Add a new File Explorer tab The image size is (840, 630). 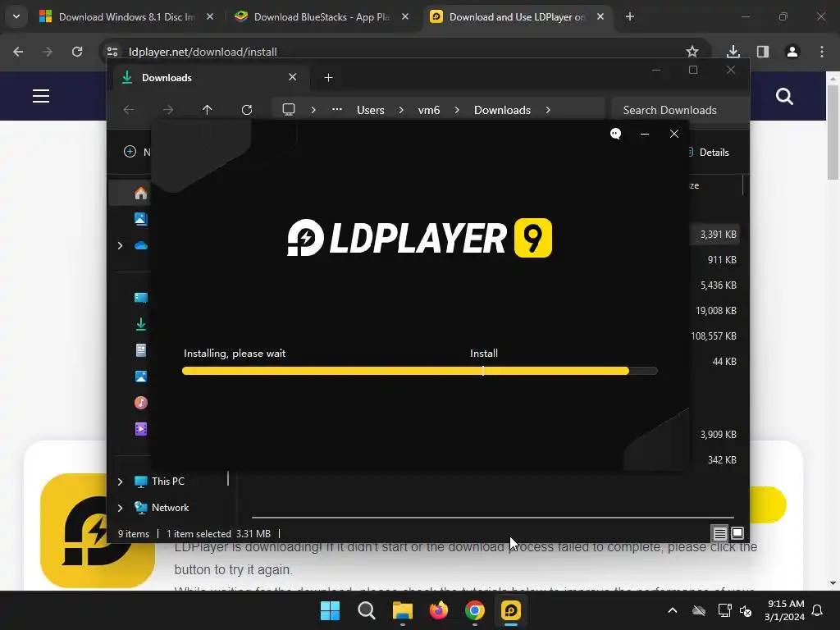328,78
